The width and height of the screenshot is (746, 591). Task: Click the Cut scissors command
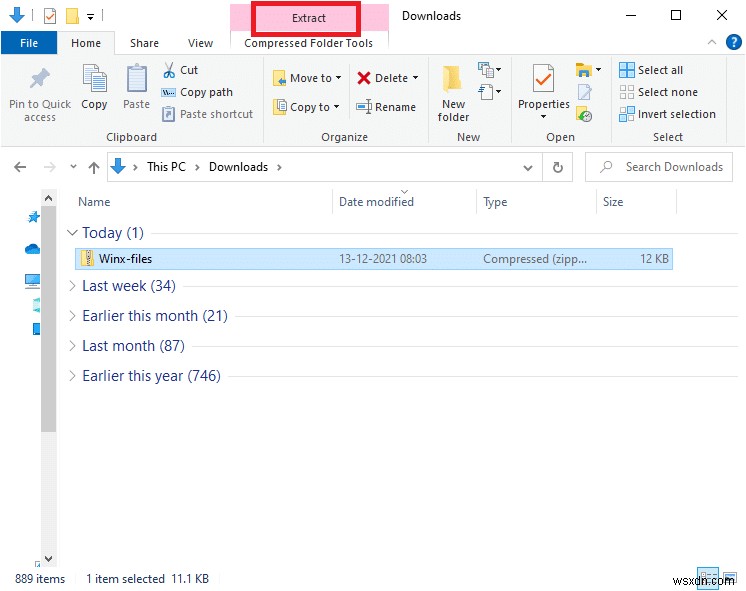180,70
